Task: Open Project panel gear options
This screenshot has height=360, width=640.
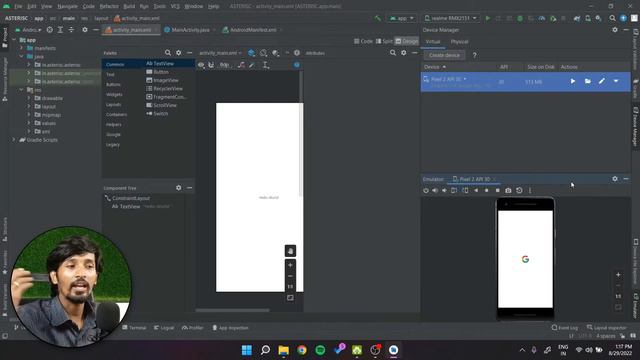Action: pyautogui.click(x=85, y=30)
